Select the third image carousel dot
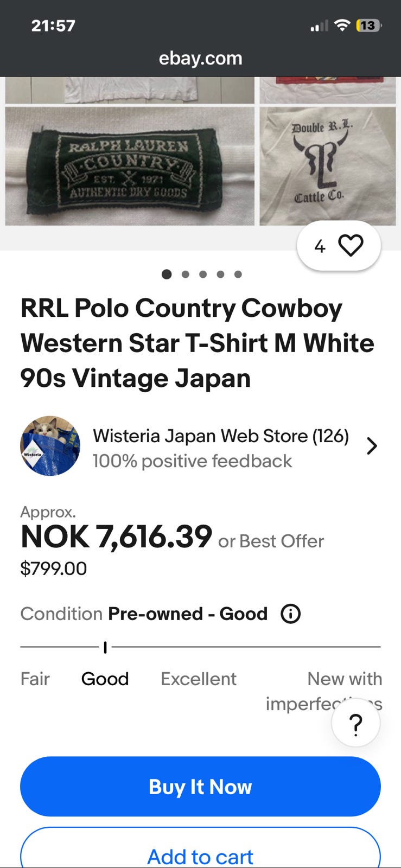Image resolution: width=401 pixels, height=868 pixels. coord(203,274)
